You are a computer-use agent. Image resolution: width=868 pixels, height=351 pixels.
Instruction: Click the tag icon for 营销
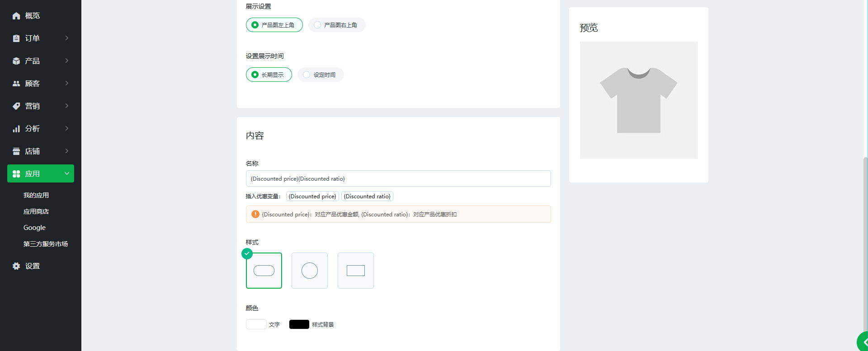16,106
